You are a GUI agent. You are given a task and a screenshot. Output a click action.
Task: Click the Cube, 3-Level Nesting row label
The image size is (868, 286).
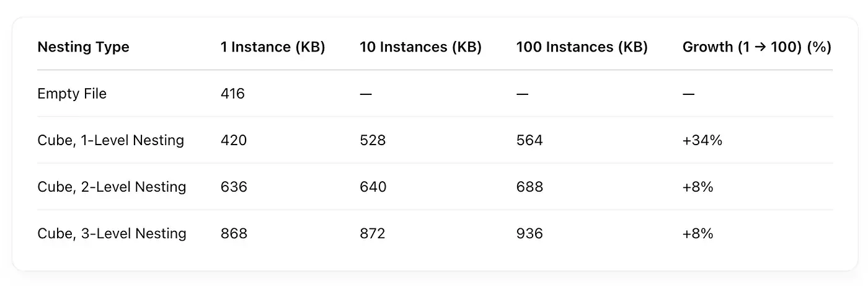coord(112,233)
